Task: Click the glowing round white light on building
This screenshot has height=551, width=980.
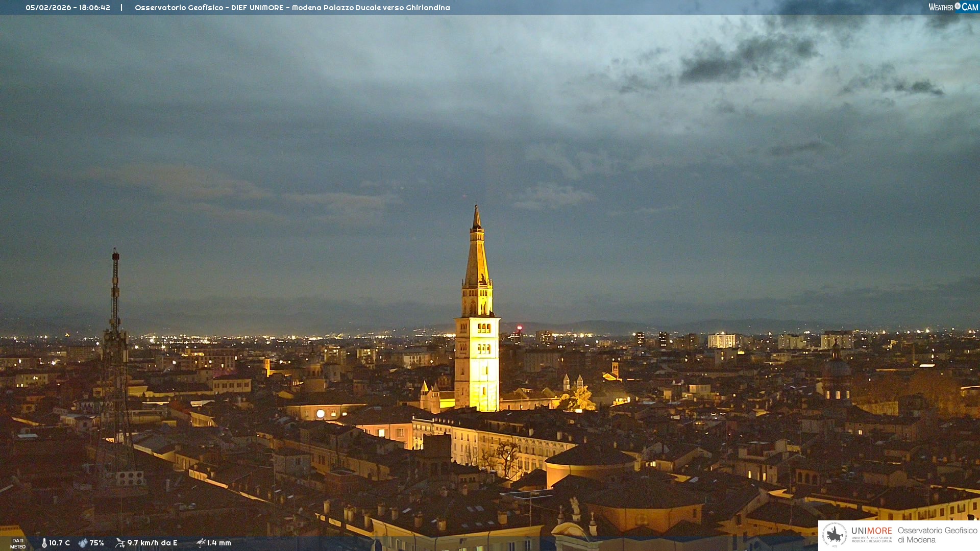Action: 320,414
